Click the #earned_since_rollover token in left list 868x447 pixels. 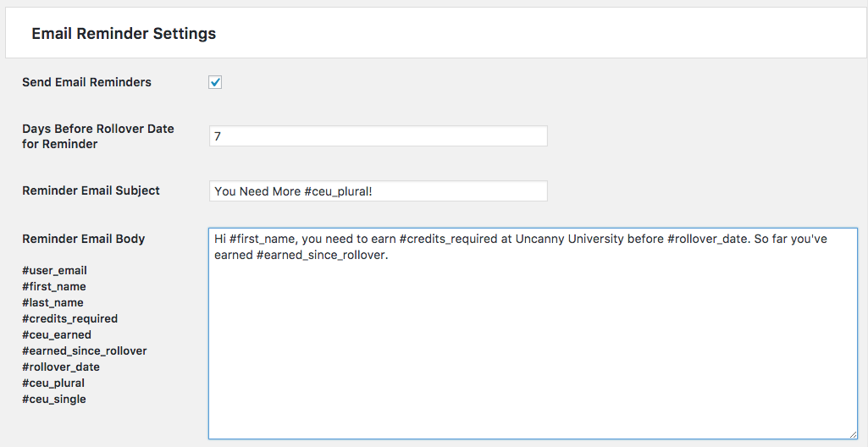[84, 351]
